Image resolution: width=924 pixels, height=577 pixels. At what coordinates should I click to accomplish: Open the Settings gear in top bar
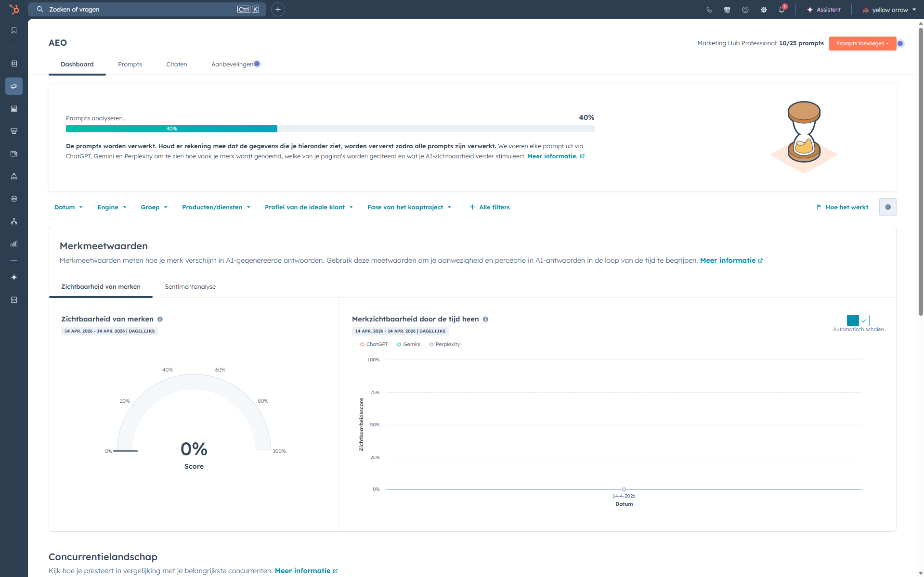pos(764,10)
